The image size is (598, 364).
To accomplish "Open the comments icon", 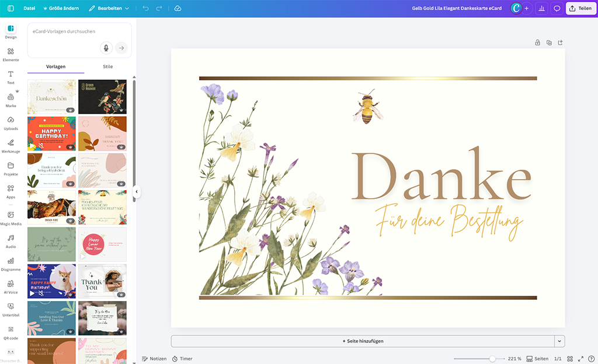I will (x=557, y=8).
